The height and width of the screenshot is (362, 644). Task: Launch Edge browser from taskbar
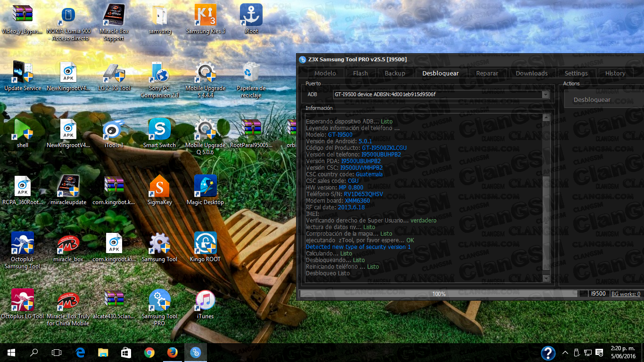click(x=80, y=352)
